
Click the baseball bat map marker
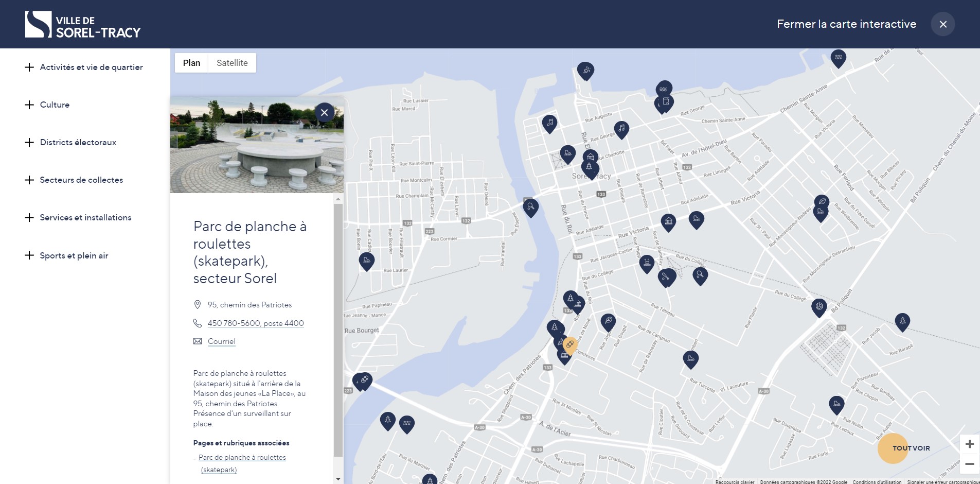(666, 277)
